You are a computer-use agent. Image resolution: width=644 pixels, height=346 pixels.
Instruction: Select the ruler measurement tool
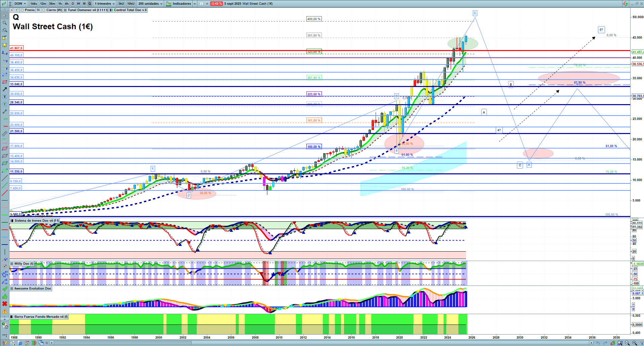4,134
